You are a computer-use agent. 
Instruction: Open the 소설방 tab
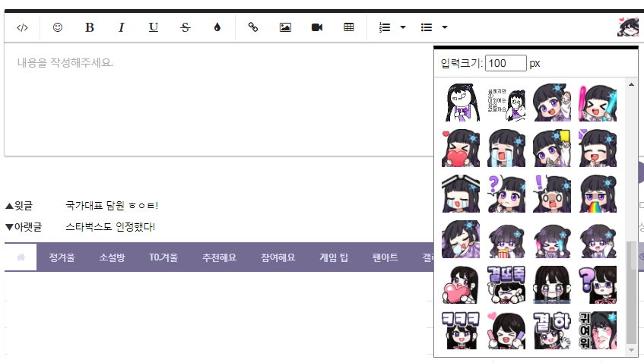click(x=112, y=257)
